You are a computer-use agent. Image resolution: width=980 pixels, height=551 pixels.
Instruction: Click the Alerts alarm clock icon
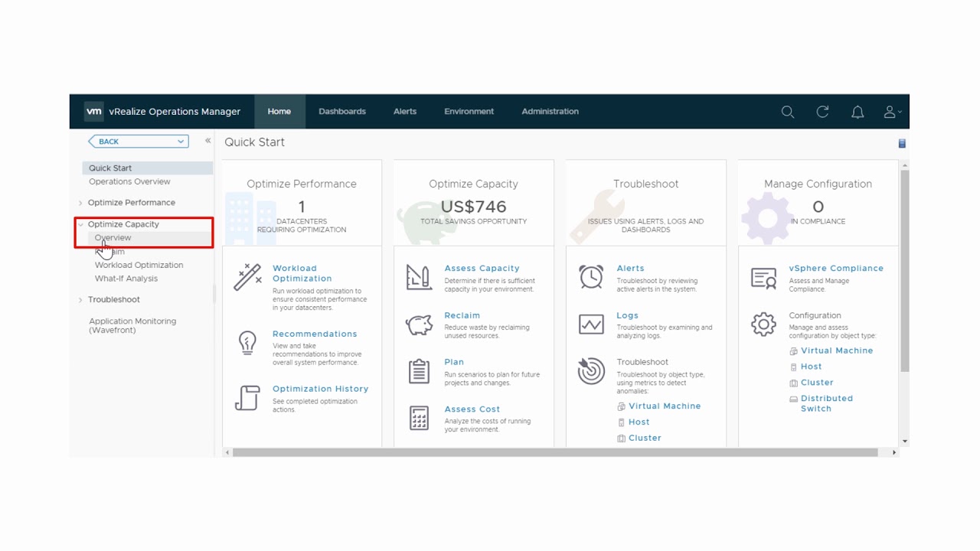(591, 277)
